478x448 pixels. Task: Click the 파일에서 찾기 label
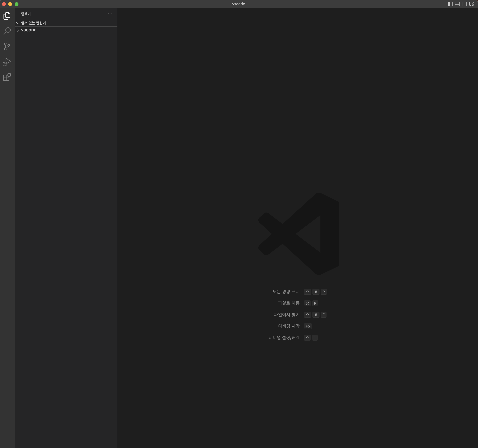[x=286, y=315]
